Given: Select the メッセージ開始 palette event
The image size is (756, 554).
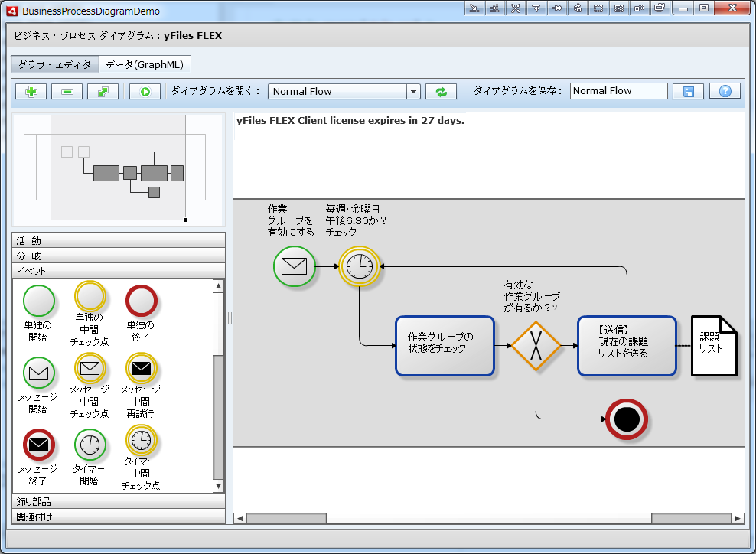Looking at the screenshot, I should 38,385.
